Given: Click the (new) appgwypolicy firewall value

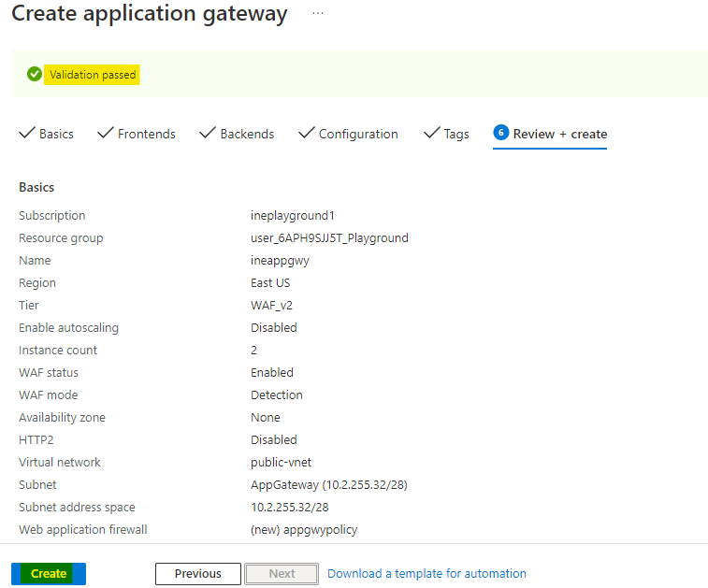Looking at the screenshot, I should click(x=304, y=530).
